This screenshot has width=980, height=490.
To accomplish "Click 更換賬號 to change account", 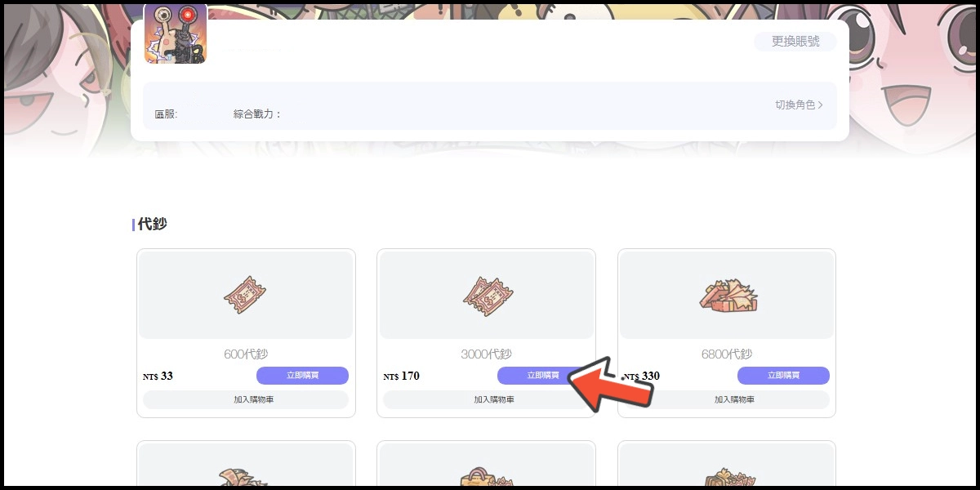I will click(795, 41).
